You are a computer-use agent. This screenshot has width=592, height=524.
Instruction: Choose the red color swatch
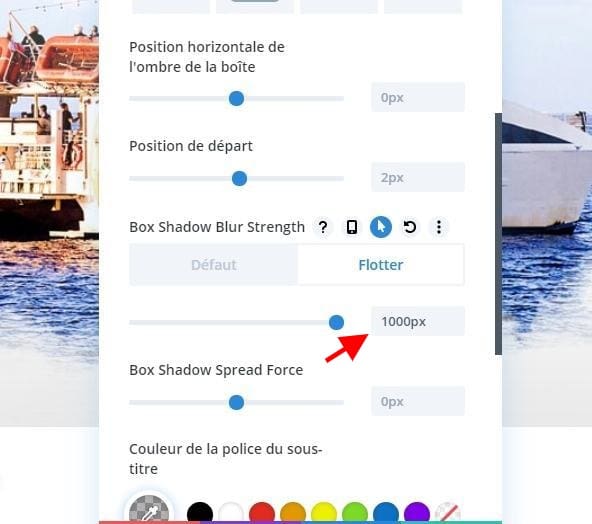click(x=262, y=513)
